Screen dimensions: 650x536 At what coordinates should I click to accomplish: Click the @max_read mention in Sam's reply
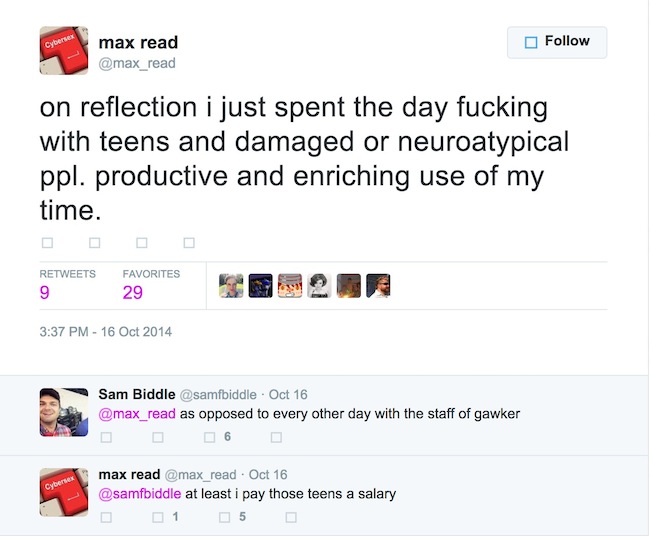pyautogui.click(x=136, y=414)
